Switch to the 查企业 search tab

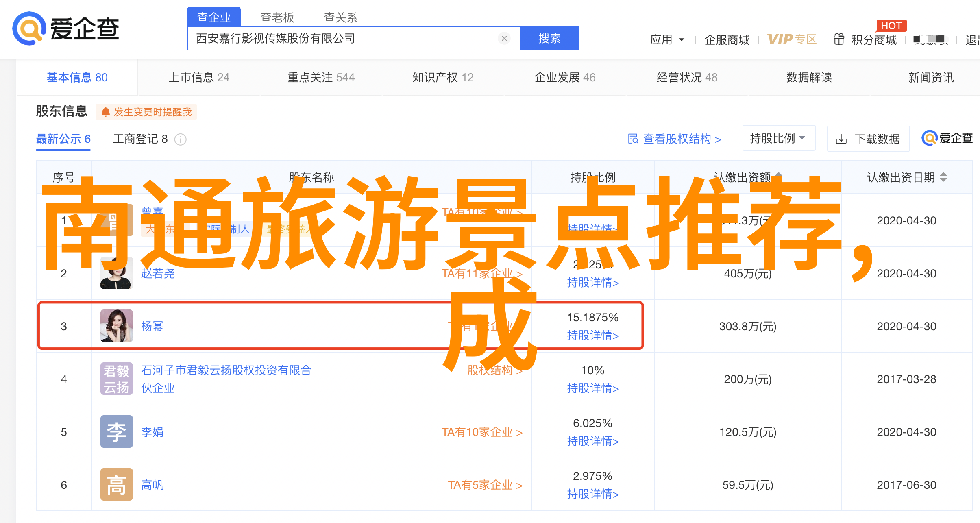click(x=214, y=17)
